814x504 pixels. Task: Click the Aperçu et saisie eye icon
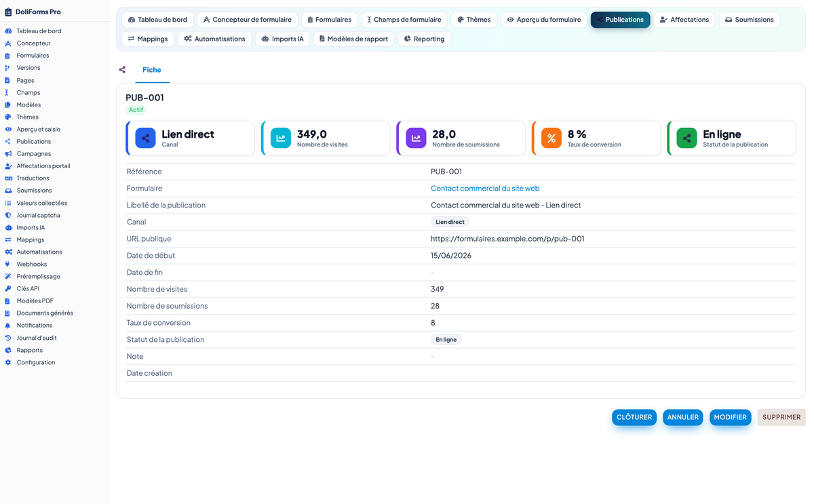[x=8, y=129]
